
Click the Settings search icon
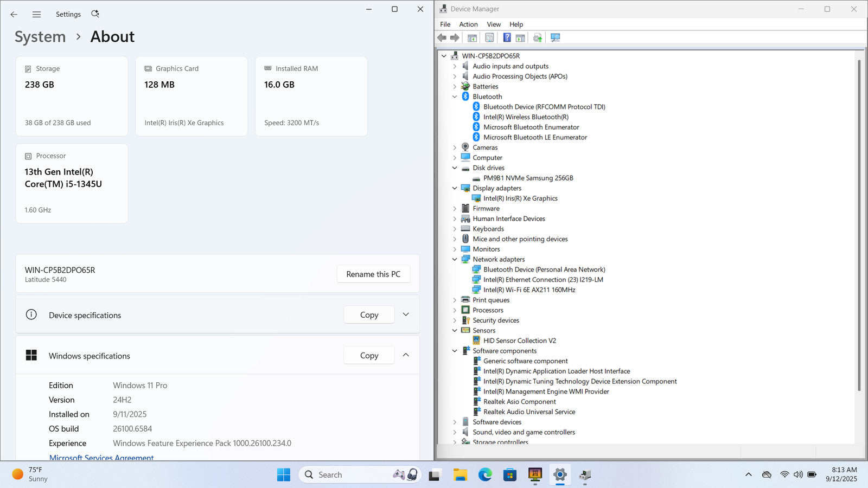(95, 14)
